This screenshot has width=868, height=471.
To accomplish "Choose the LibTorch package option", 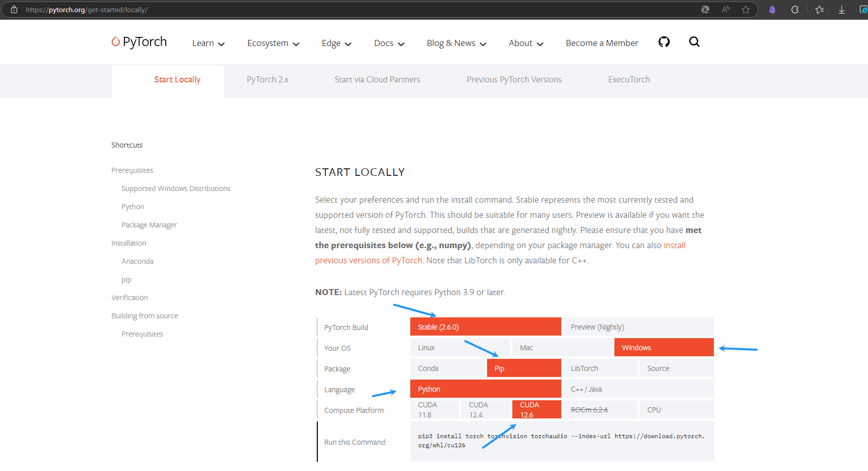I will (600, 368).
